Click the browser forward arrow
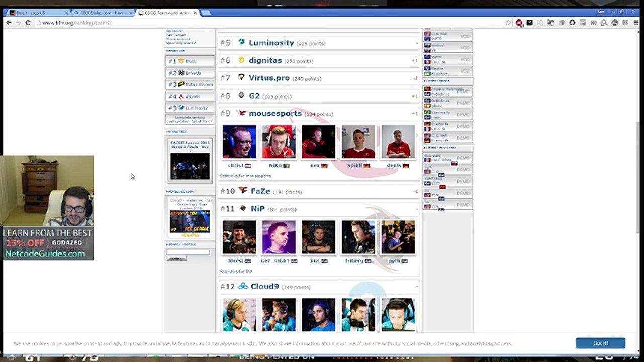The height and width of the screenshot is (362, 644). click(18, 23)
